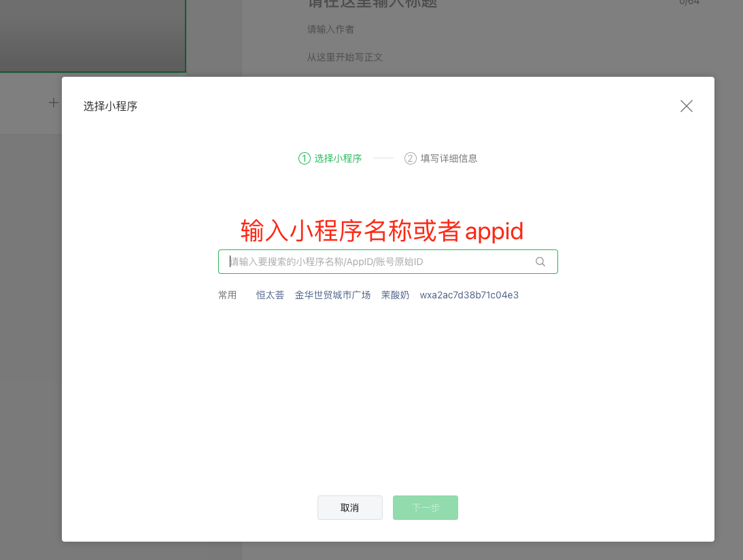Focus the mini program name/AppID search field
This screenshot has height=560, width=743.
click(377, 262)
